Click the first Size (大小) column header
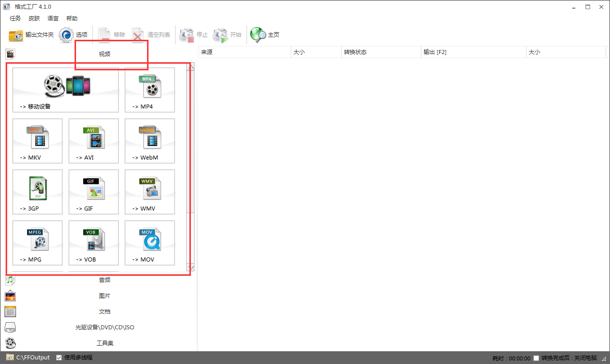The image size is (610, 364). pos(316,52)
